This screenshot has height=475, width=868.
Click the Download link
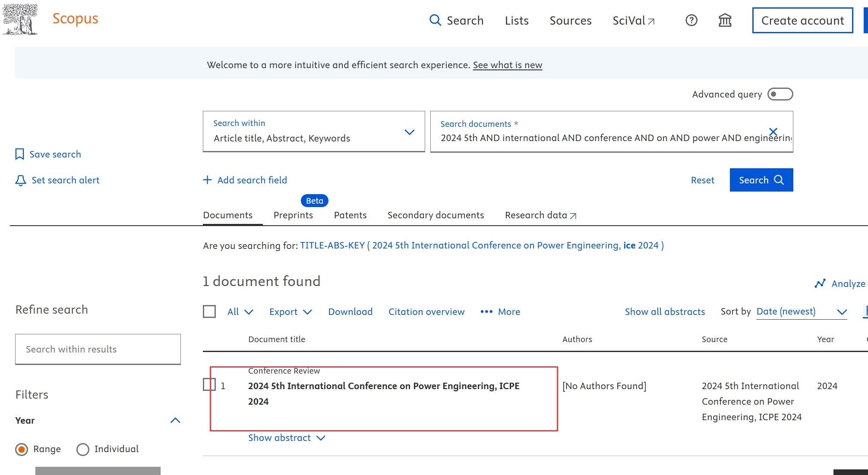tap(350, 311)
